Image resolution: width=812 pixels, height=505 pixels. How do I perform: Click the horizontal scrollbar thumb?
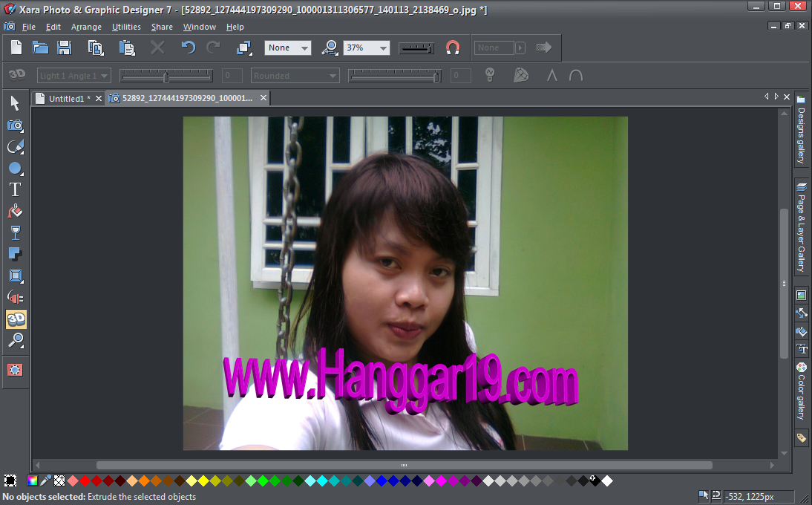tap(404, 465)
